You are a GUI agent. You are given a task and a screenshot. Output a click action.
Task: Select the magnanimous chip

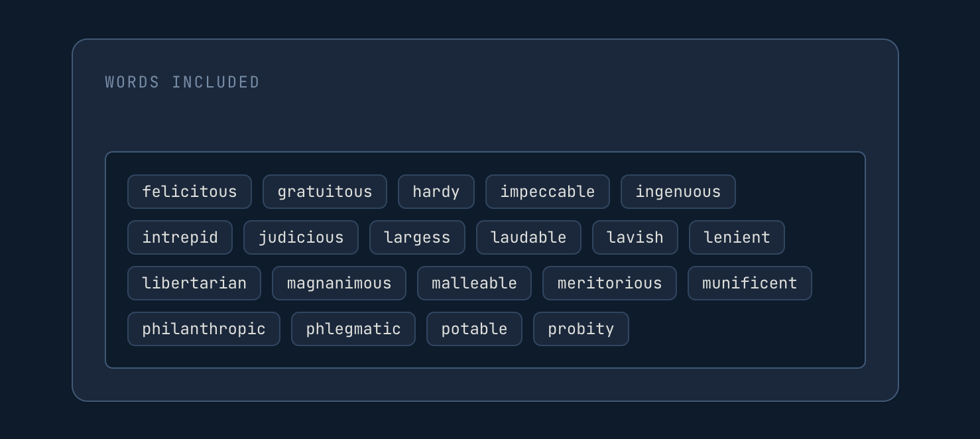[339, 283]
